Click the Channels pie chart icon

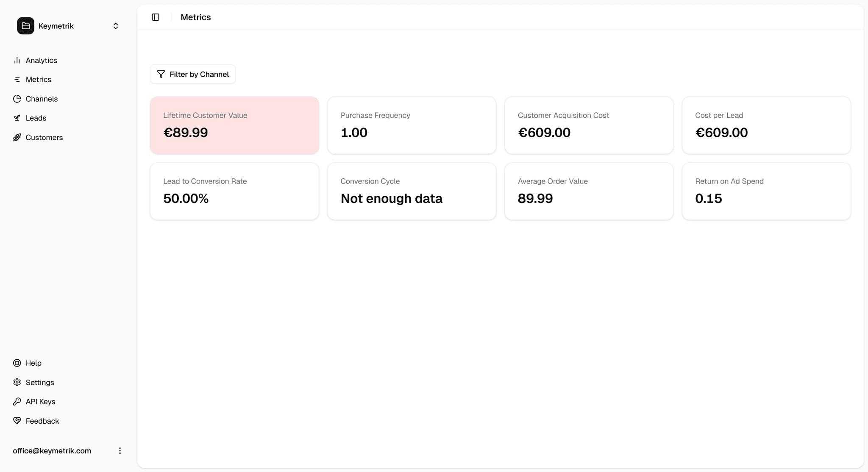pyautogui.click(x=17, y=99)
